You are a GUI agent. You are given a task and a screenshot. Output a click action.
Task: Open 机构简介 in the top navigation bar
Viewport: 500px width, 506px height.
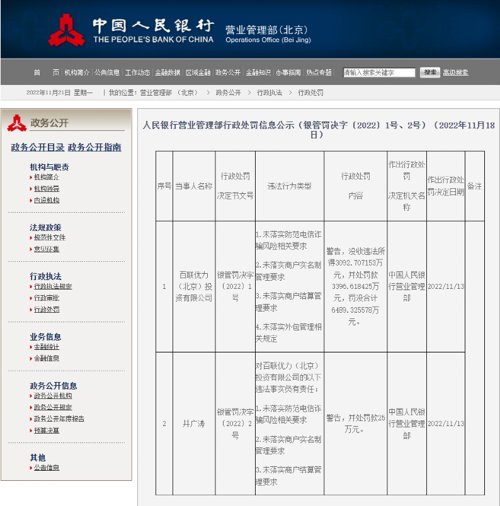(77, 72)
